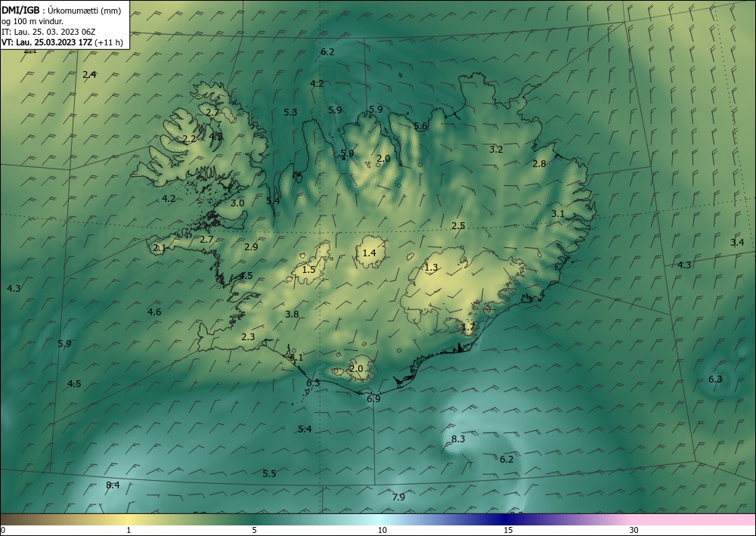756x536 pixels.
Task: Click the title text 'DMI/IGB : Úrkomumætti (mm)'
Action: [x=62, y=11]
